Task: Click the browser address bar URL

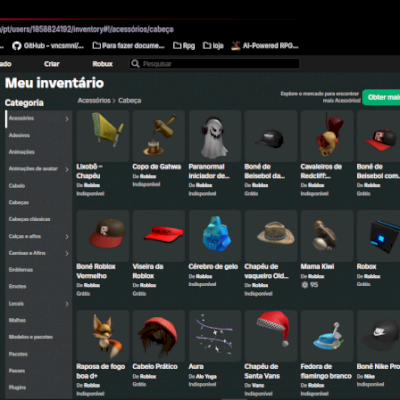Action: pos(87,29)
